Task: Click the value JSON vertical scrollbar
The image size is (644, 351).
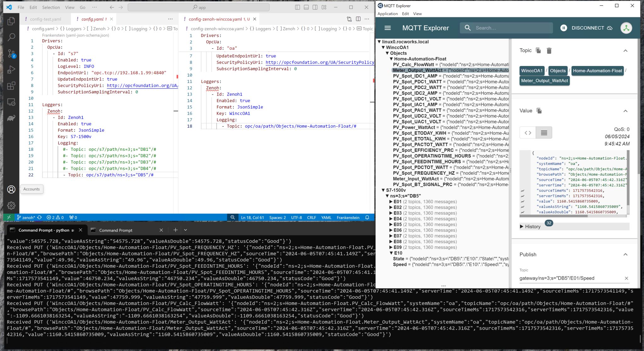Action: tap(628, 178)
